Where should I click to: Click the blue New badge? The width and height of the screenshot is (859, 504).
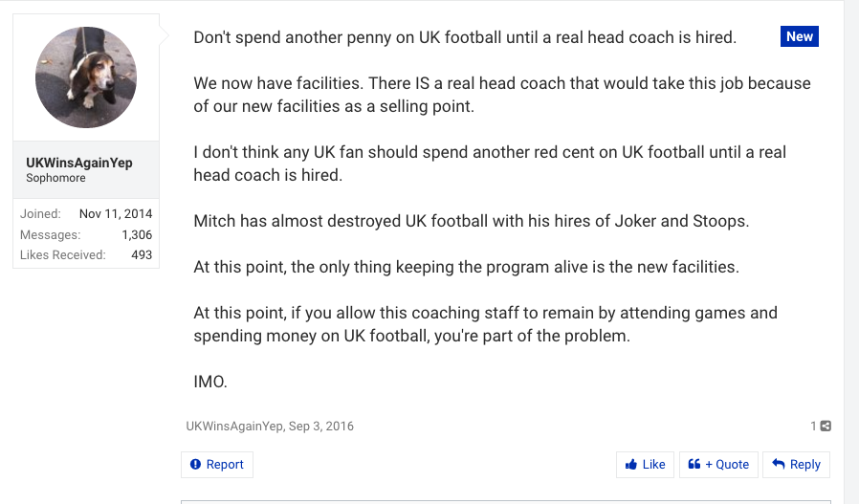pos(800,37)
